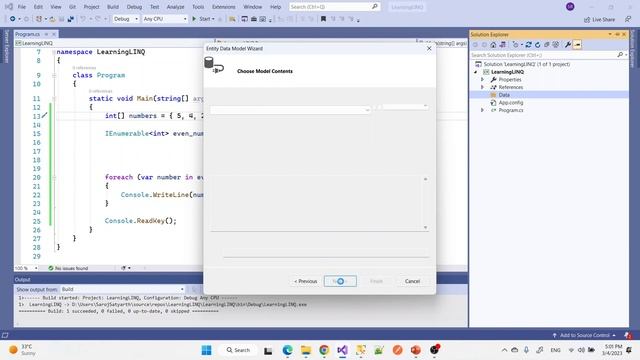Open the Debug menu
This screenshot has width=640, height=360.
(x=134, y=7)
